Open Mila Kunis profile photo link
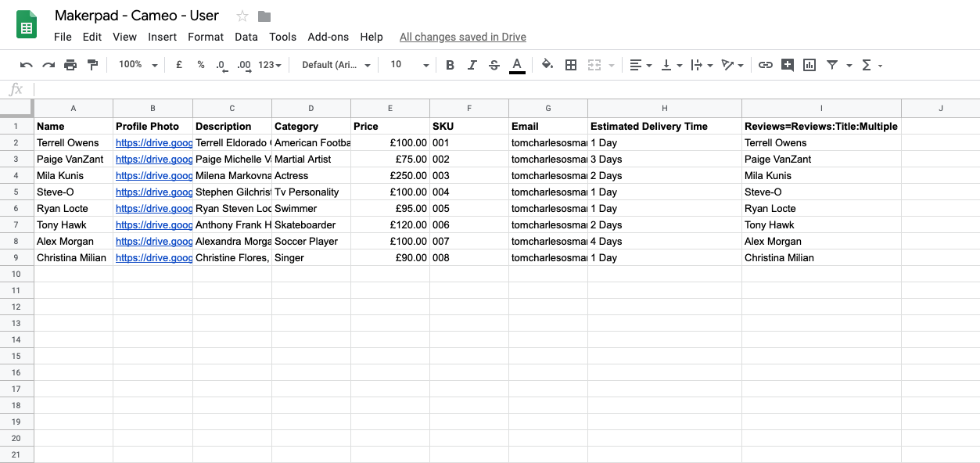 pyautogui.click(x=153, y=175)
